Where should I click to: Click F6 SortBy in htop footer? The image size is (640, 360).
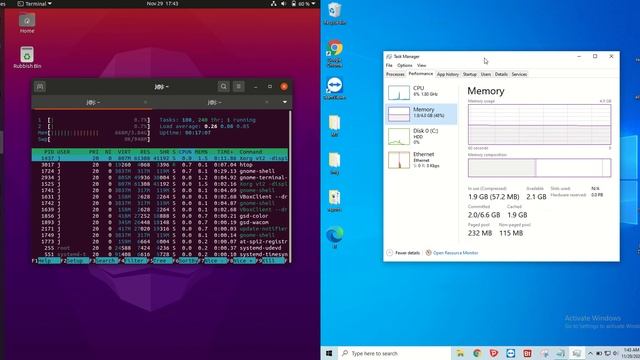[x=186, y=260]
